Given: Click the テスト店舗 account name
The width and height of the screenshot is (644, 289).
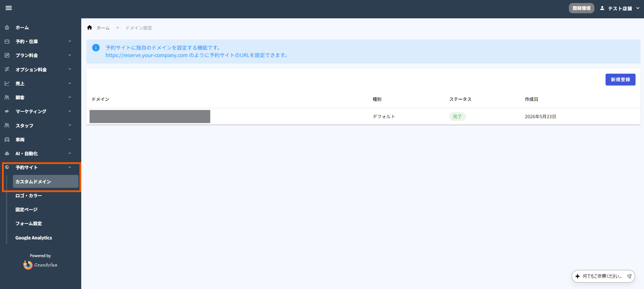Looking at the screenshot, I should pyautogui.click(x=620, y=8).
